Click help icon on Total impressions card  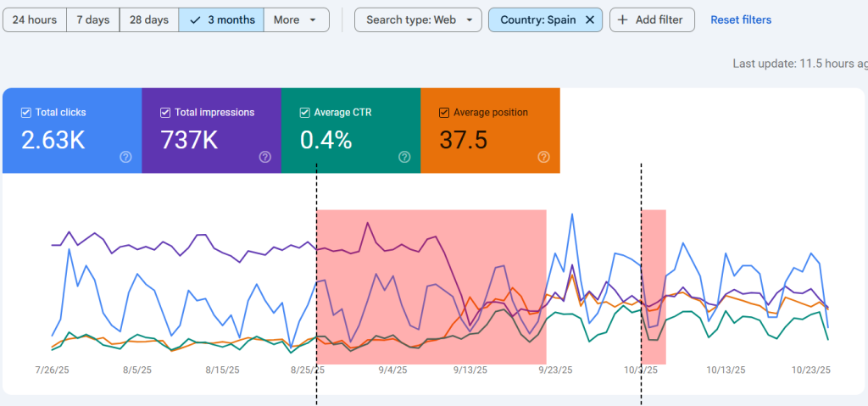[264, 157]
